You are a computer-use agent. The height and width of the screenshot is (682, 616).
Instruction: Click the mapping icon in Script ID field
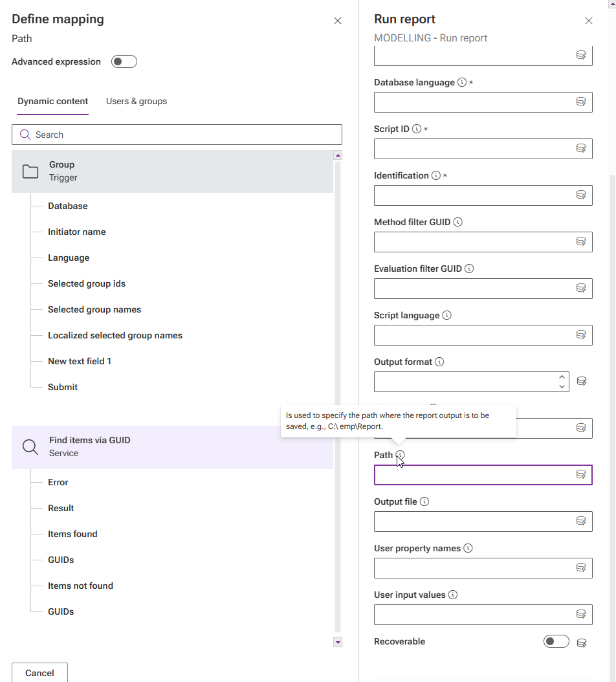pyautogui.click(x=580, y=149)
